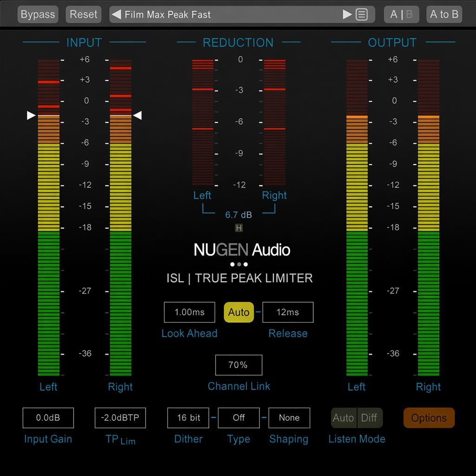The width and height of the screenshot is (476, 476).
Task: Click the NUGEN Audio logo
Action: [x=242, y=250]
